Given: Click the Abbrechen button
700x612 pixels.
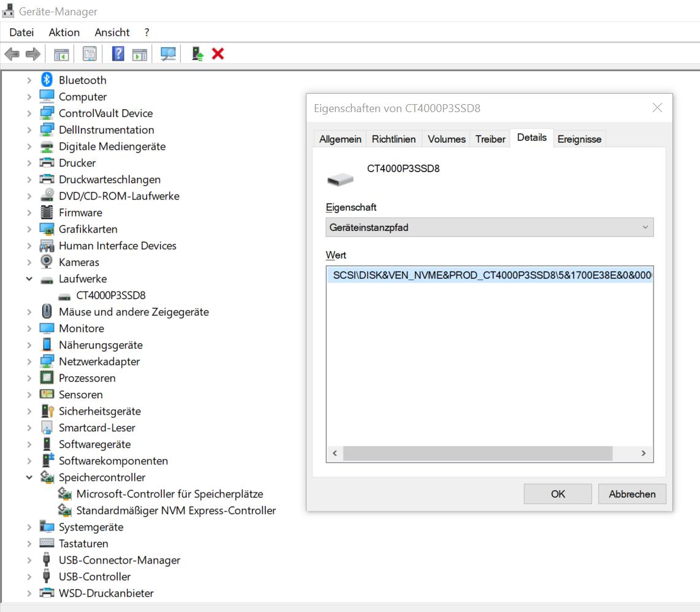Looking at the screenshot, I should (632, 494).
